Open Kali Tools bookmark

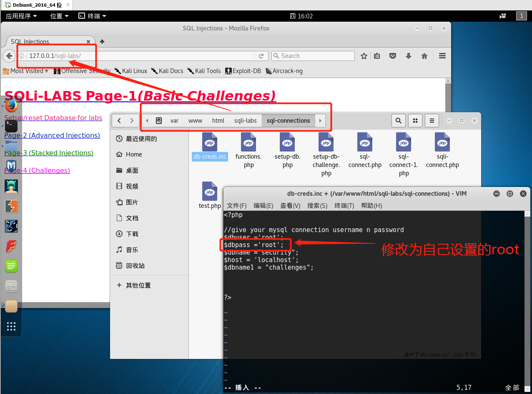coord(204,71)
